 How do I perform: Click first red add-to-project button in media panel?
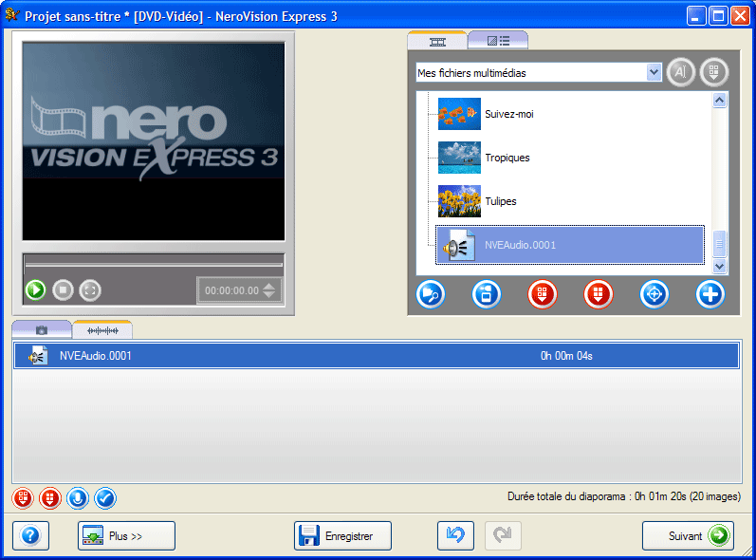(x=542, y=294)
